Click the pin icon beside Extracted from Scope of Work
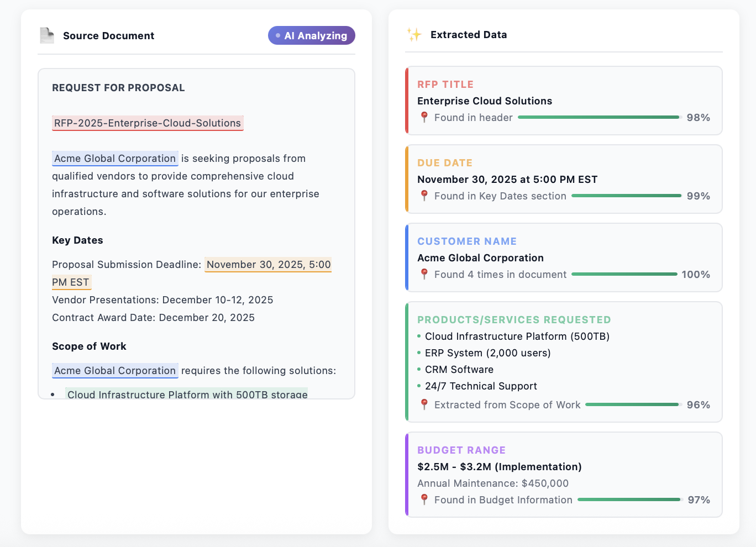The image size is (756, 547). 424,404
